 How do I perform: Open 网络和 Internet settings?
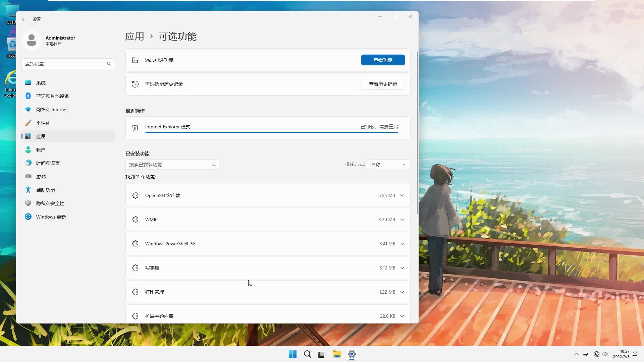(x=68, y=110)
